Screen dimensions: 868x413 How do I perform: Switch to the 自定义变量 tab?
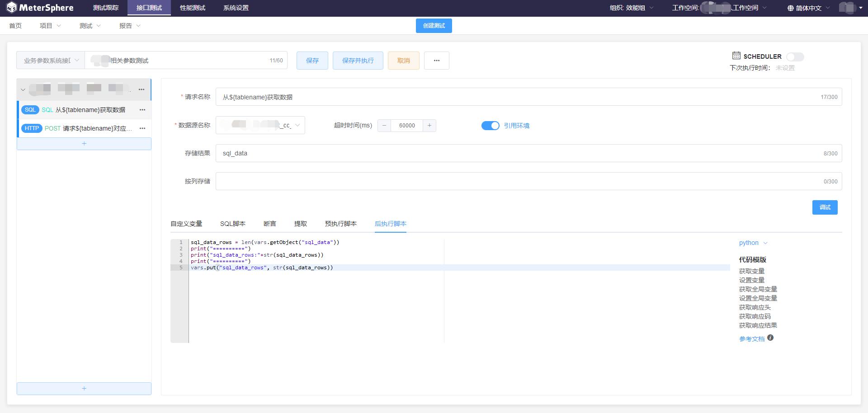186,224
